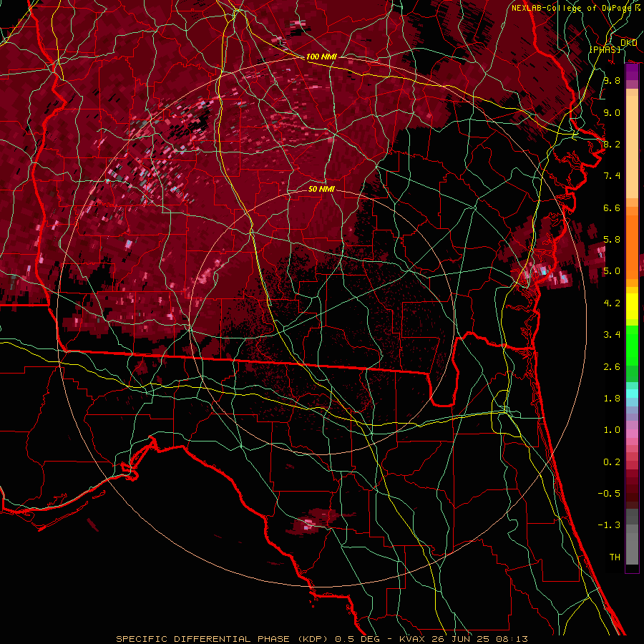Pick the dark orange band on the color bar
This screenshot has width=644, height=644.
[x=632, y=247]
